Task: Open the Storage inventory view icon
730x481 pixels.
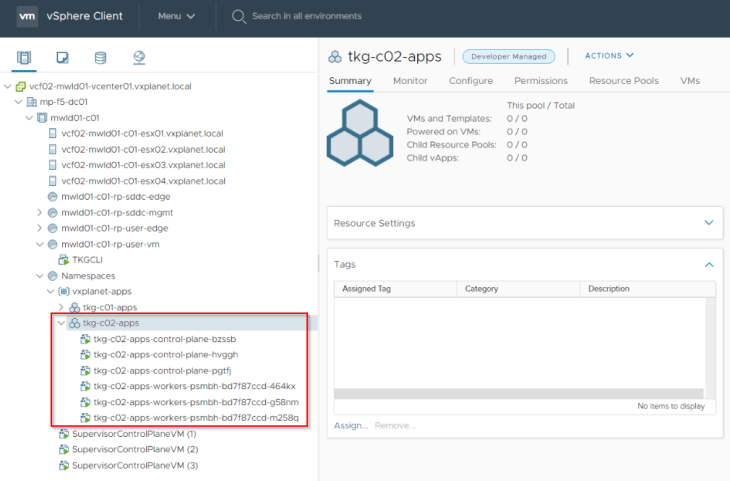Action: [x=101, y=57]
